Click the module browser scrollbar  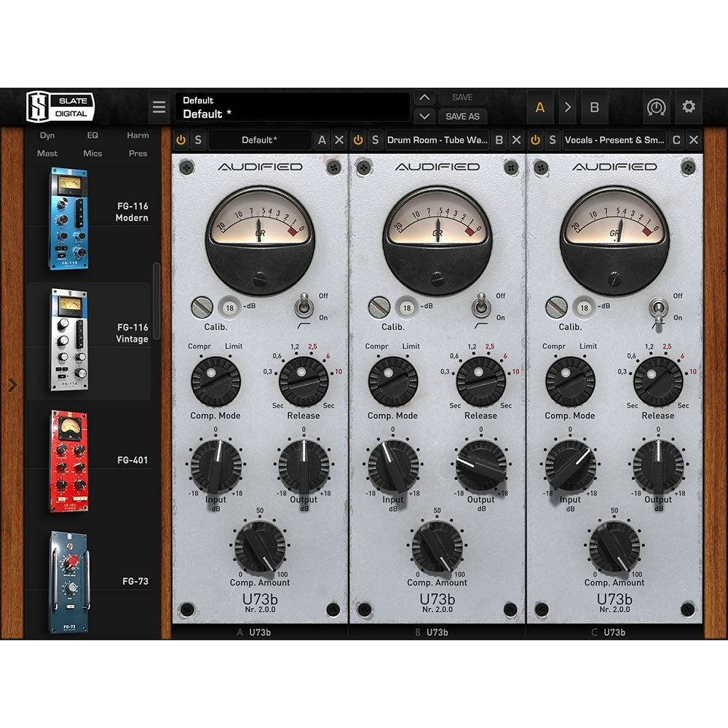pyautogui.click(x=157, y=301)
